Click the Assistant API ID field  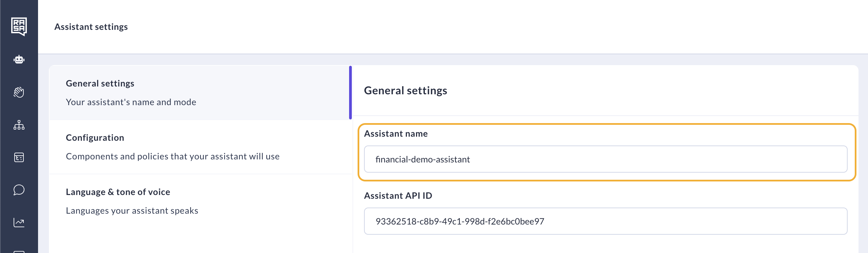click(605, 221)
